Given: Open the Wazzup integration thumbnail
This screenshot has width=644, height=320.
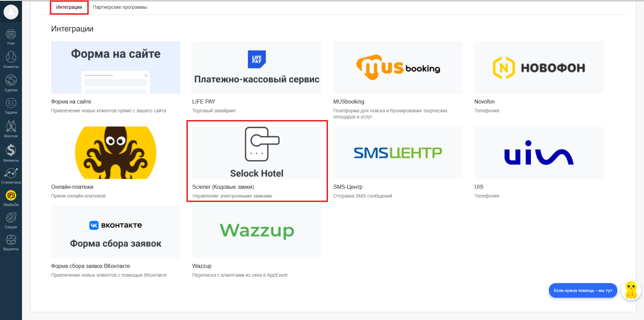Looking at the screenshot, I should pos(257,232).
